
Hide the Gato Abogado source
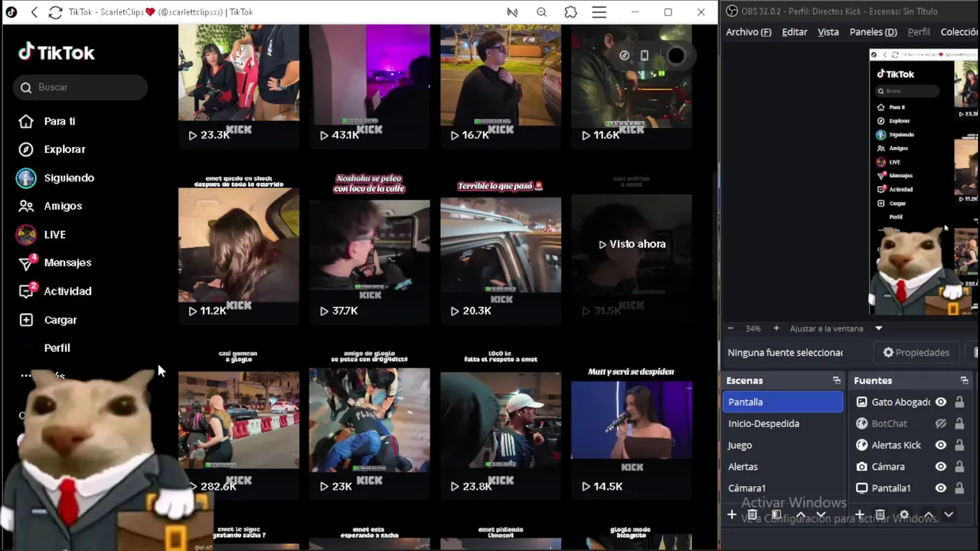(940, 402)
